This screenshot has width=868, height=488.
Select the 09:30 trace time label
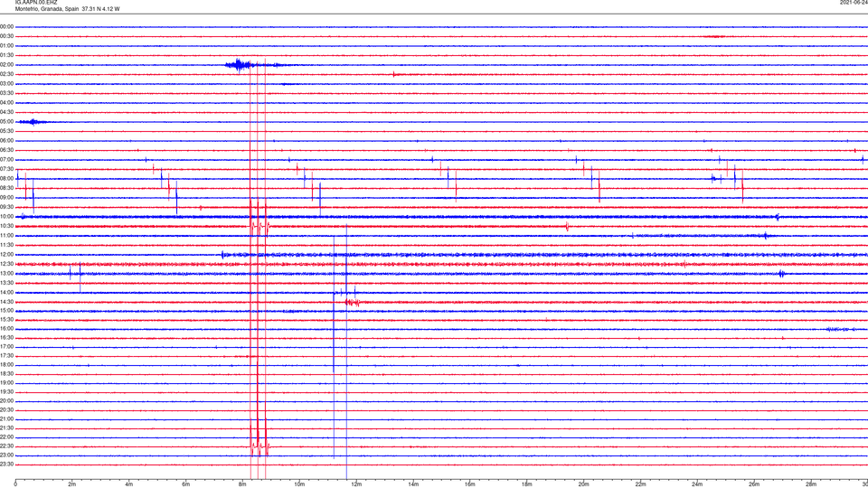[x=6, y=208]
